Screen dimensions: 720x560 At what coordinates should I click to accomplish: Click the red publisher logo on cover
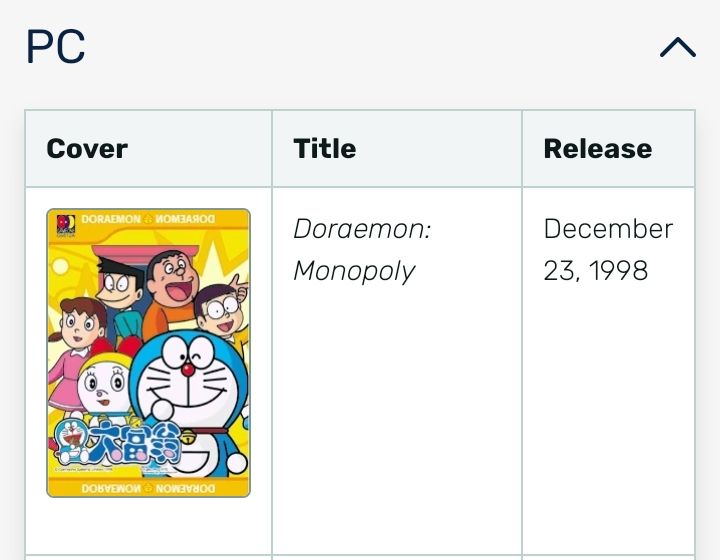(62, 222)
